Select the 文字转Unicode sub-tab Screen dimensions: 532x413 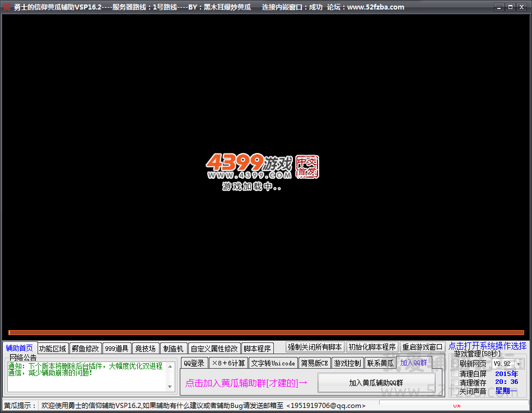[x=273, y=363]
